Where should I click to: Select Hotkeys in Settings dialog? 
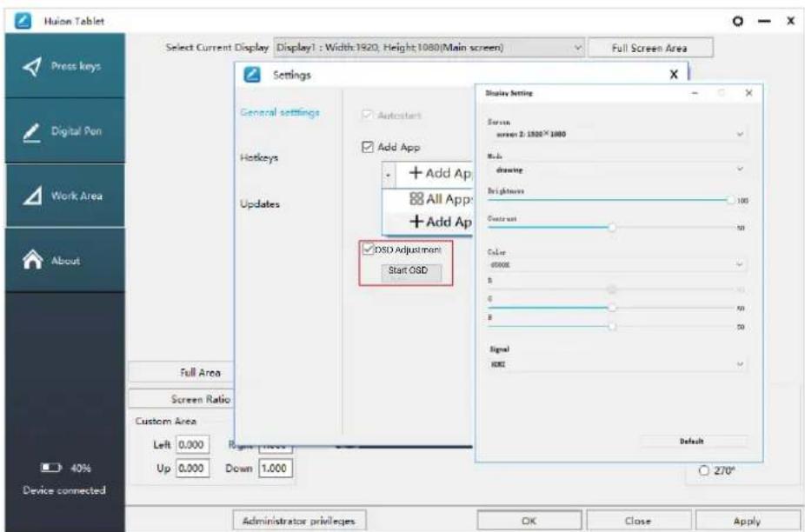tap(259, 157)
